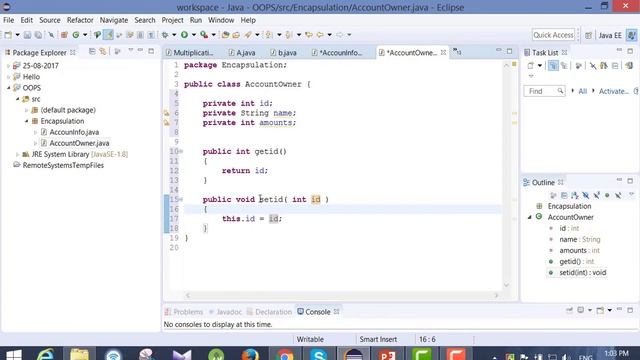Toggle Hide Local Types in Outline
The width and height of the screenshot is (640, 360).
coord(618,196)
